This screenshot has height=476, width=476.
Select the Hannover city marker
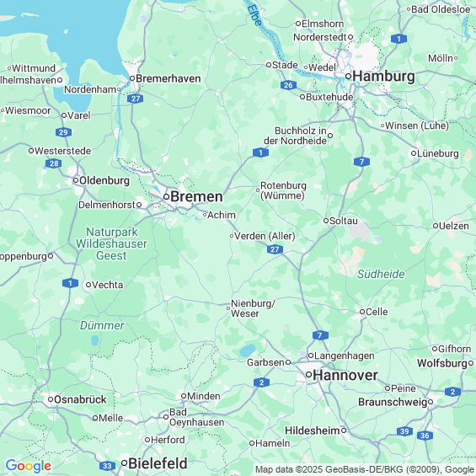(x=308, y=375)
